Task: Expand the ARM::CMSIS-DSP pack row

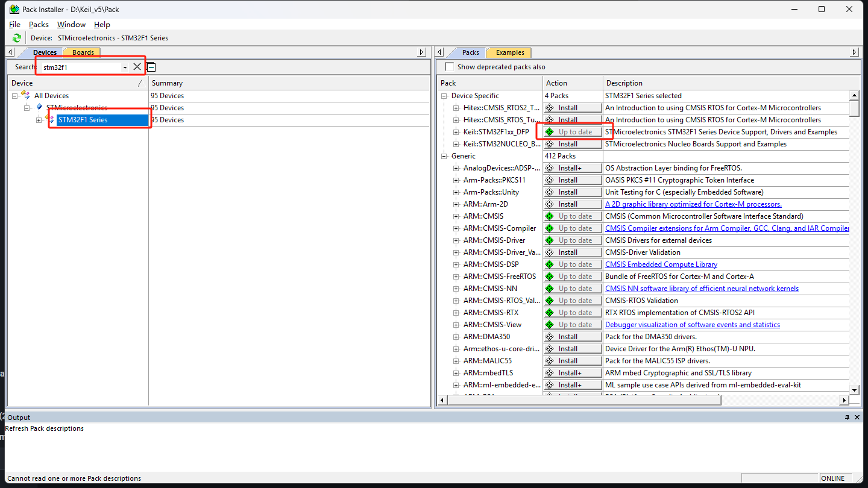Action: point(456,264)
